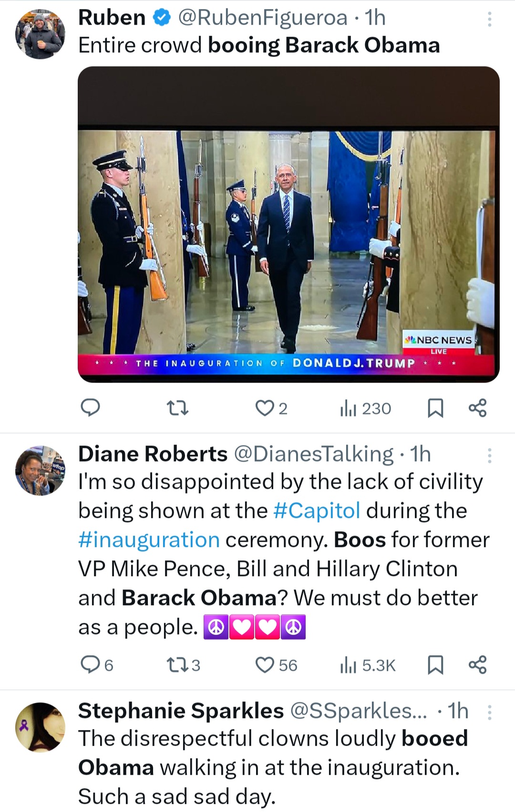Open @RubenFigueroa profile handle
This screenshot has width=515, height=812.
(263, 18)
